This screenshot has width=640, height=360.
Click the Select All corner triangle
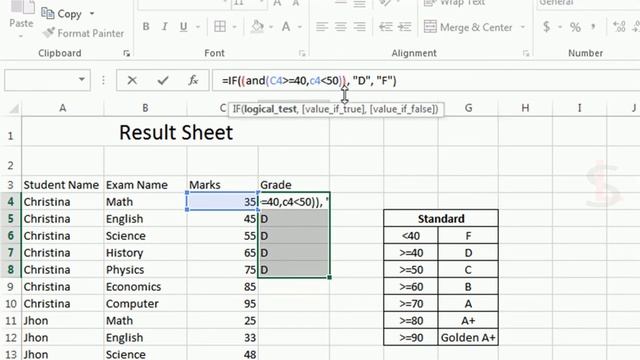14,109
